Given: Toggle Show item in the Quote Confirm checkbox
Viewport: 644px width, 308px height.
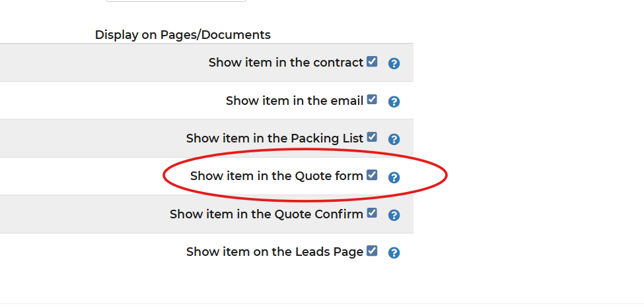Looking at the screenshot, I should click(x=372, y=213).
